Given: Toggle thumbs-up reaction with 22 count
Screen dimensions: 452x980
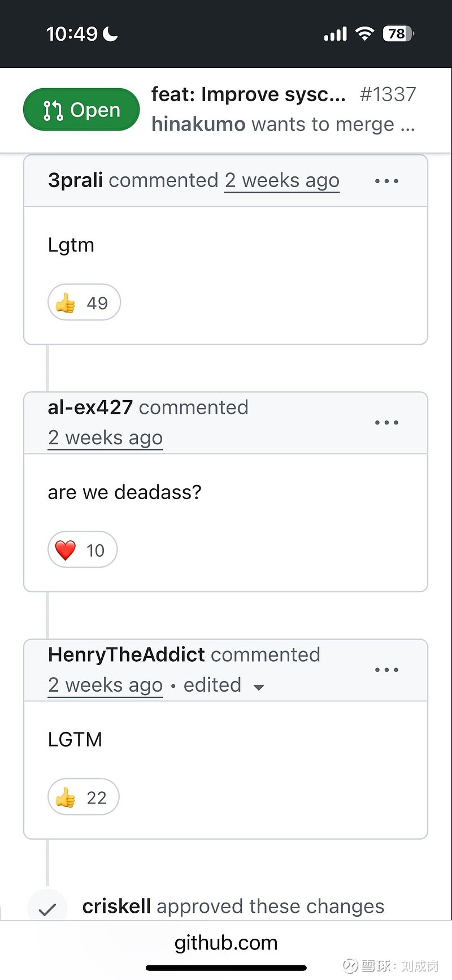Looking at the screenshot, I should [84, 797].
